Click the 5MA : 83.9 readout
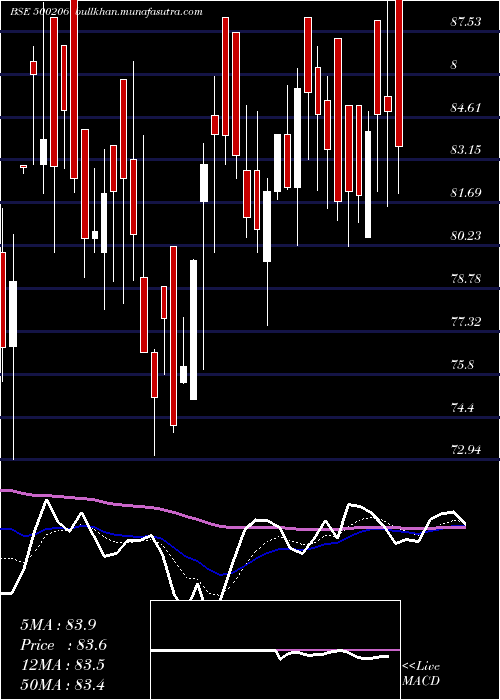The height and width of the screenshot is (700, 500). [58, 625]
